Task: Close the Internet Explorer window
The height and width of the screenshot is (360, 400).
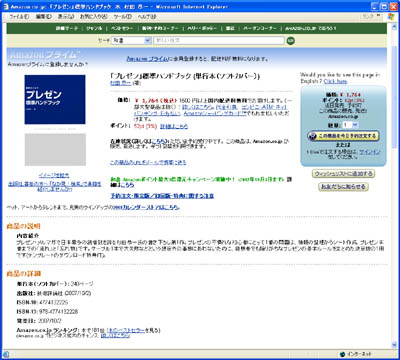Action: [393, 6]
